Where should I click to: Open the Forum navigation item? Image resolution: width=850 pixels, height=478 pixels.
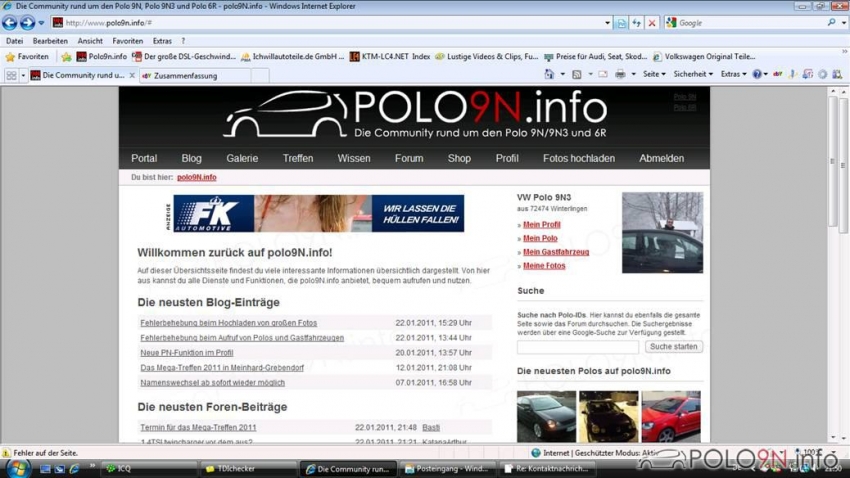(x=409, y=158)
